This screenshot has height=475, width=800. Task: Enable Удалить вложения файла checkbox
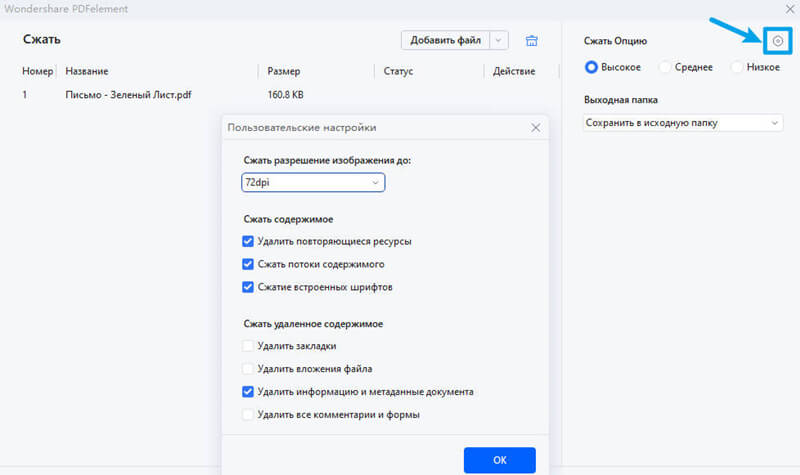click(x=248, y=368)
